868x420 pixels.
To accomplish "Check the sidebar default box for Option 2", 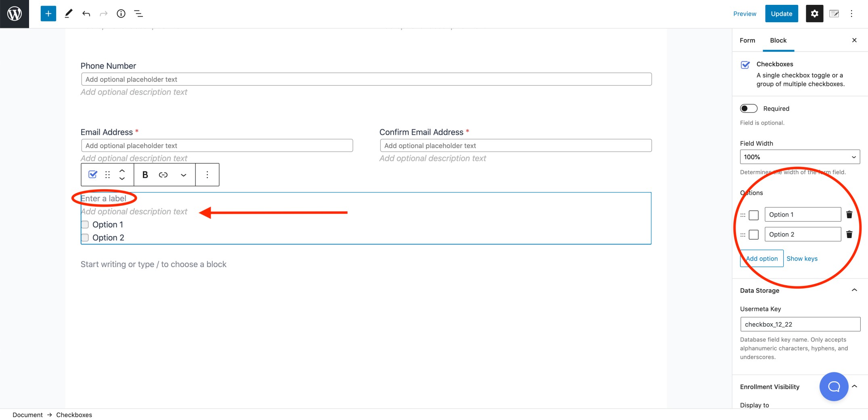I will coord(754,234).
